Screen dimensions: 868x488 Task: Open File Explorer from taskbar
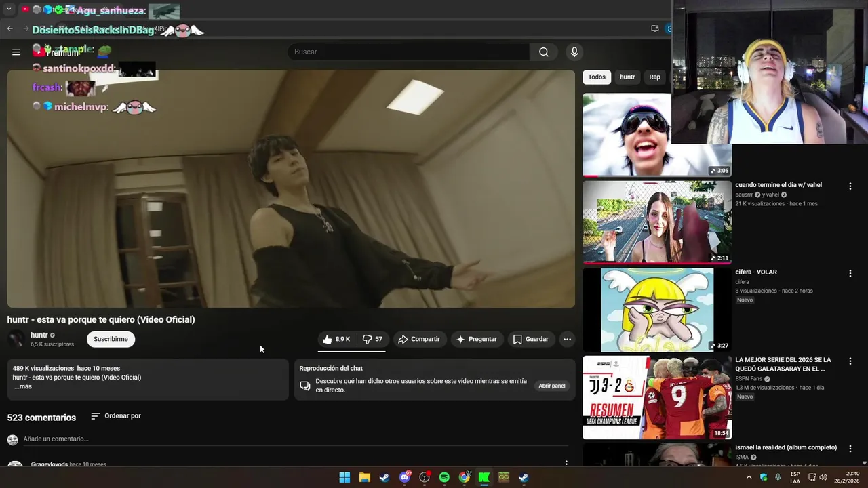364,477
